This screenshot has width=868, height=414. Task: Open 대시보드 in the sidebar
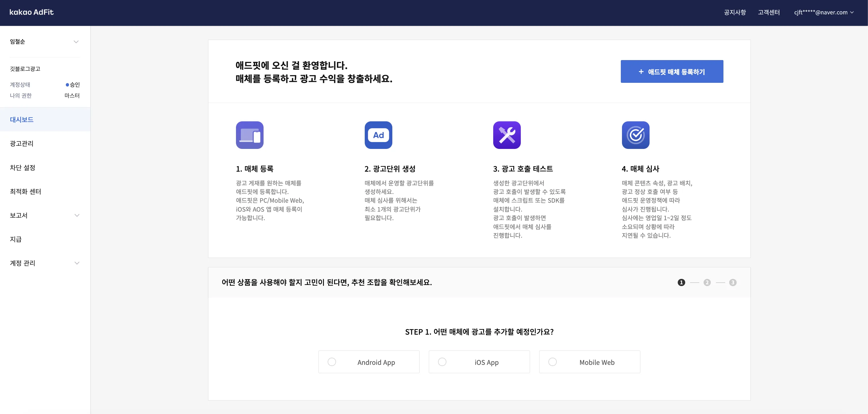pos(45,119)
